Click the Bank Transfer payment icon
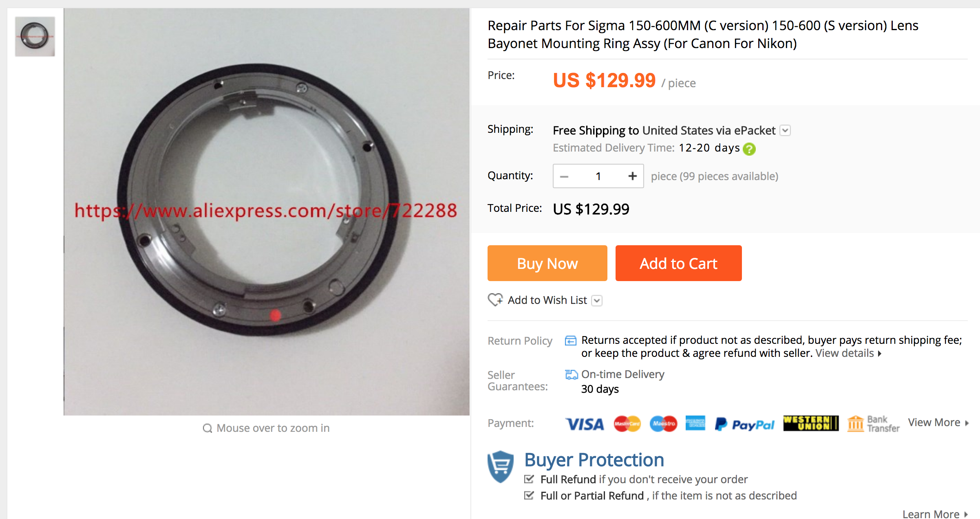The width and height of the screenshot is (980, 519). pos(873,424)
